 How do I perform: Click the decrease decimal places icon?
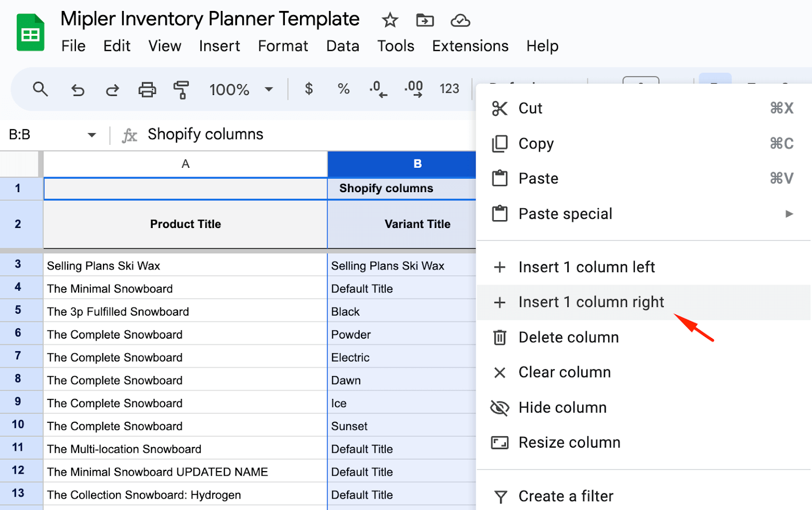coord(378,89)
